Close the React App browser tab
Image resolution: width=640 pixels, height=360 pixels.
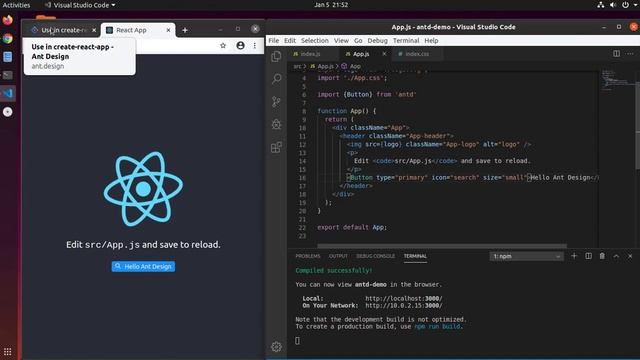point(168,30)
